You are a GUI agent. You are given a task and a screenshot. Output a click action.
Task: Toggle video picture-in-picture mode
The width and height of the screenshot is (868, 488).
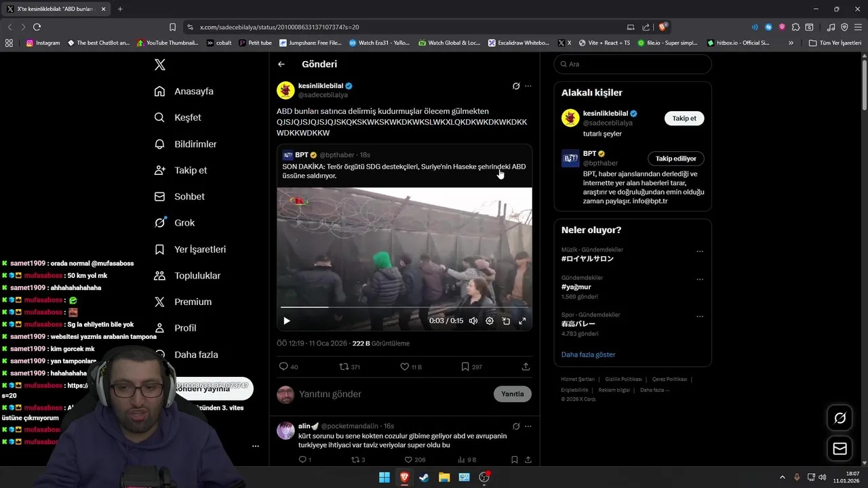click(506, 321)
